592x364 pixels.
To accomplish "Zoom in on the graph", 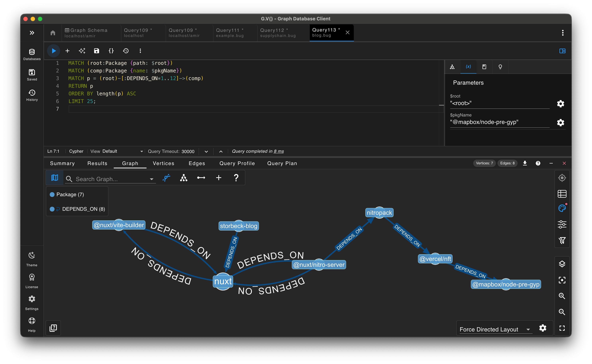I will (x=562, y=296).
